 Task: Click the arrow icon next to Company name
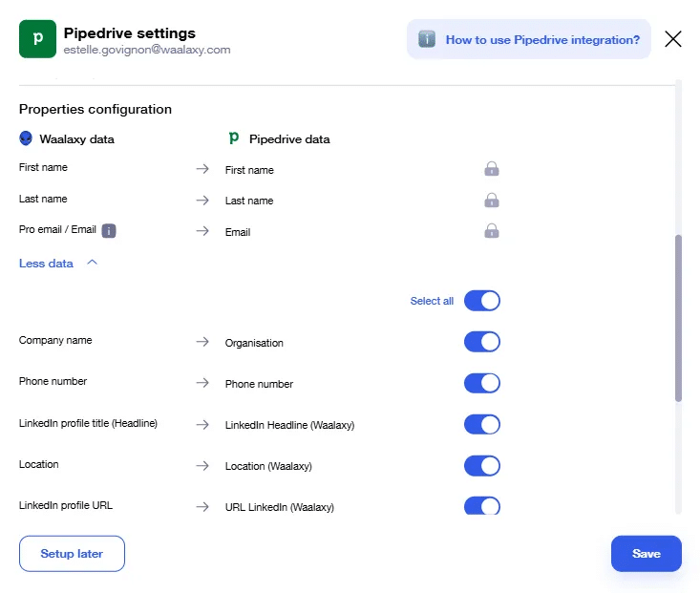tap(202, 342)
